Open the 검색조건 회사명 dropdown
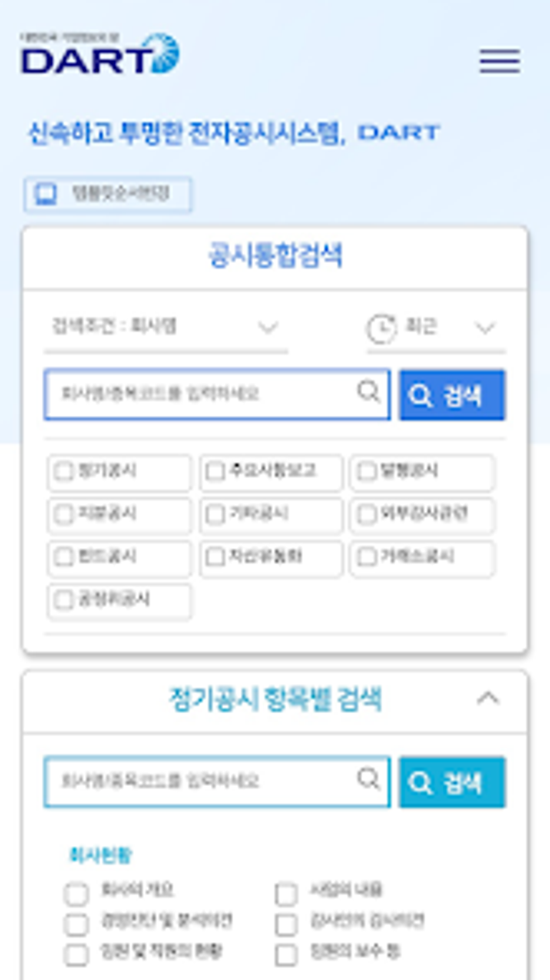The width and height of the screenshot is (550, 980). [166, 326]
